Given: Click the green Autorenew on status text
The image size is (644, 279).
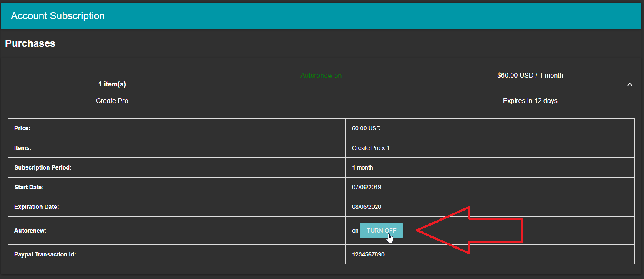Looking at the screenshot, I should (321, 76).
